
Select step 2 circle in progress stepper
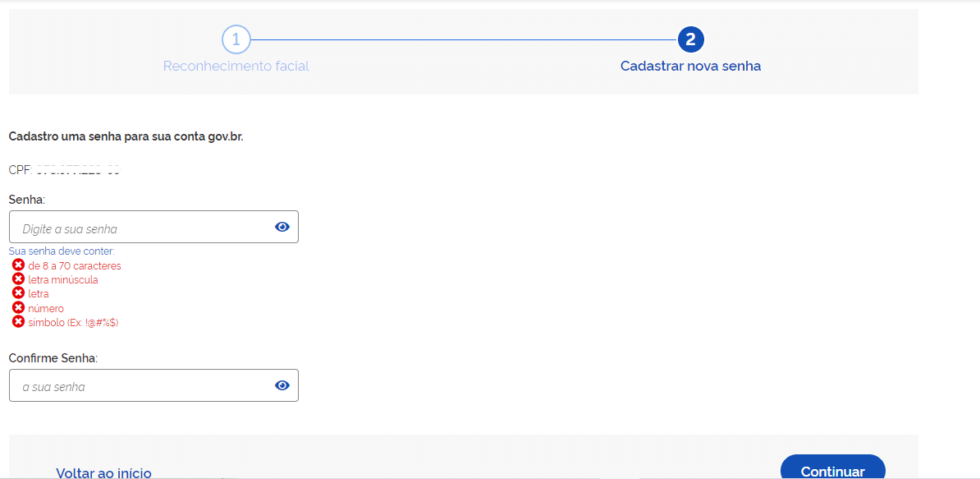point(690,39)
